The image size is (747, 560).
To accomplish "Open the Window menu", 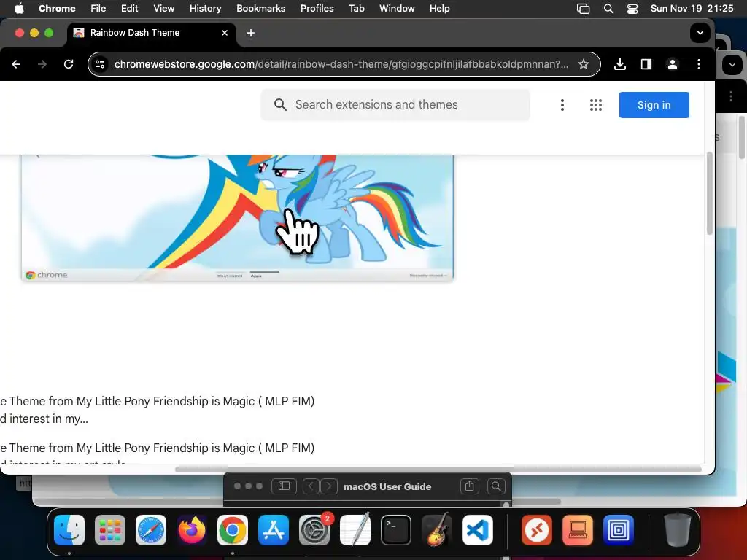I will click(x=397, y=8).
